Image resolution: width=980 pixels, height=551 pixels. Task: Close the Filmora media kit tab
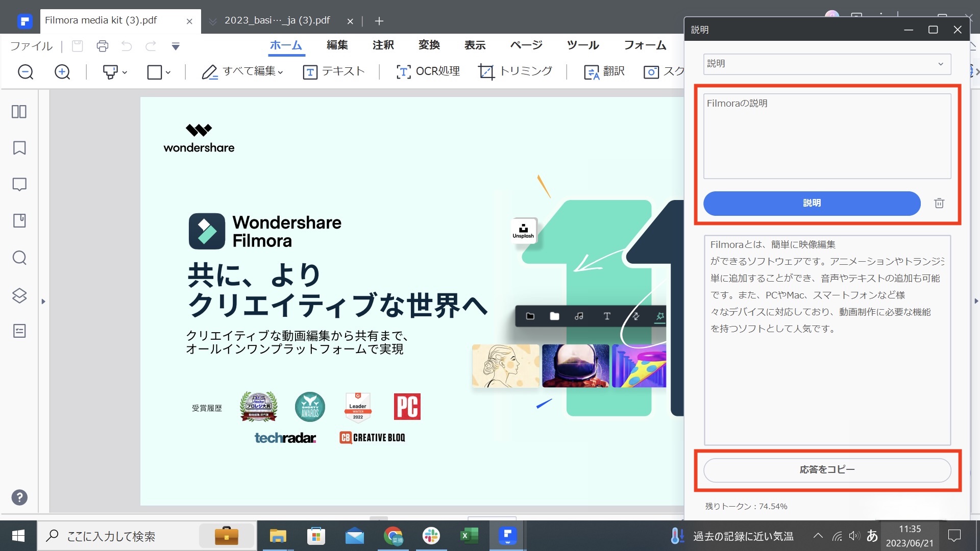189,21
